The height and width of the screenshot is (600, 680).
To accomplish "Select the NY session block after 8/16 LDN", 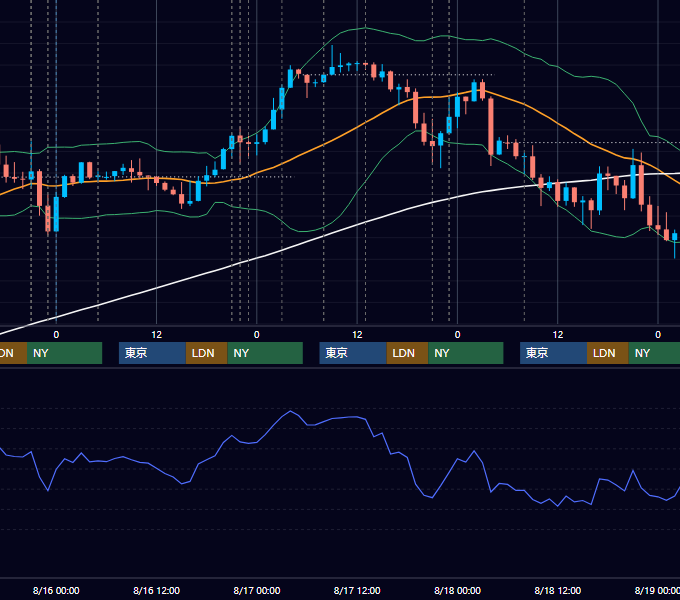I will click(265, 353).
